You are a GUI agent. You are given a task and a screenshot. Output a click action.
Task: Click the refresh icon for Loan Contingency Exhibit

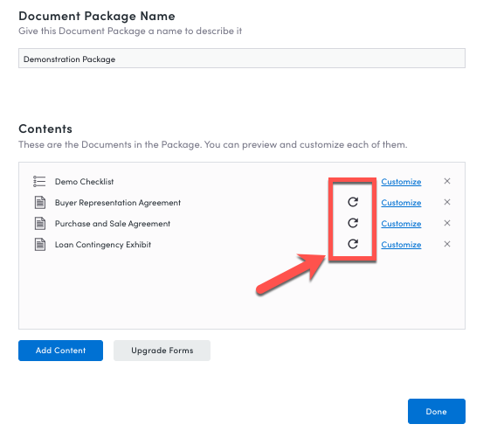353,244
